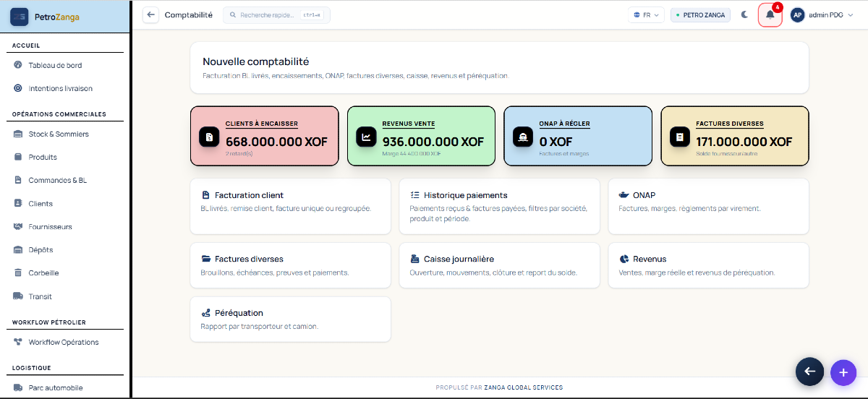Select the red Clients à encaisser card
This screenshot has width=868, height=399.
pyautogui.click(x=264, y=137)
